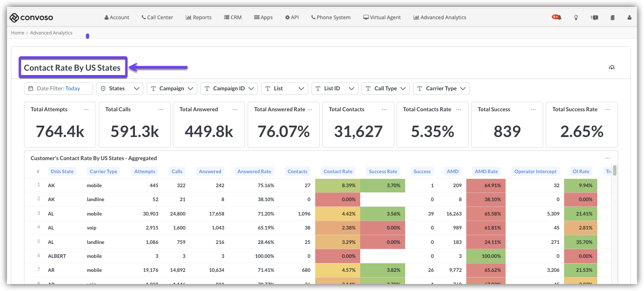
Task: Open the user profile icon
Action: click(629, 17)
